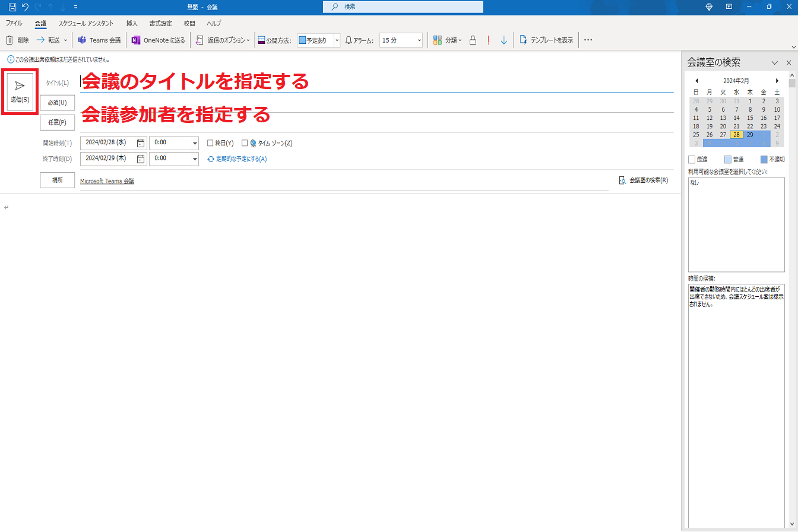This screenshot has height=532, width=798.
Task: Set high importance with the red exclamation icon
Action: click(487, 40)
